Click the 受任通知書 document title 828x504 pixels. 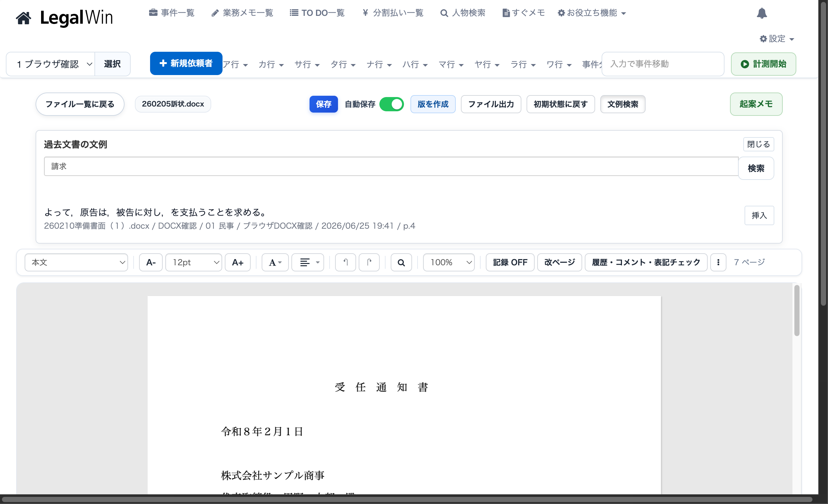381,387
